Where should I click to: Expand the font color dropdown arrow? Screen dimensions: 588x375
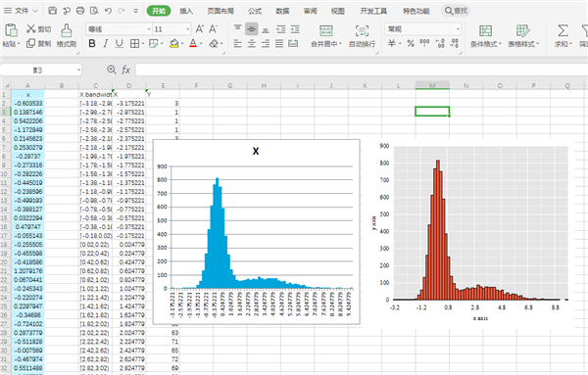[201, 44]
